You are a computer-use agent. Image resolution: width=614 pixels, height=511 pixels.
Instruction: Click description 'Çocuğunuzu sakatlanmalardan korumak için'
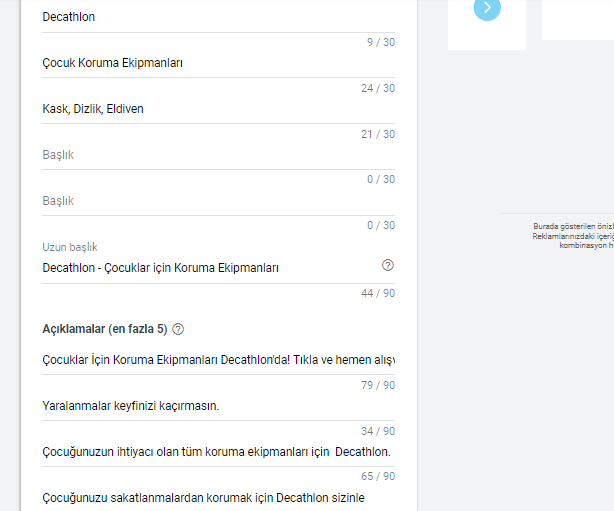218,497
